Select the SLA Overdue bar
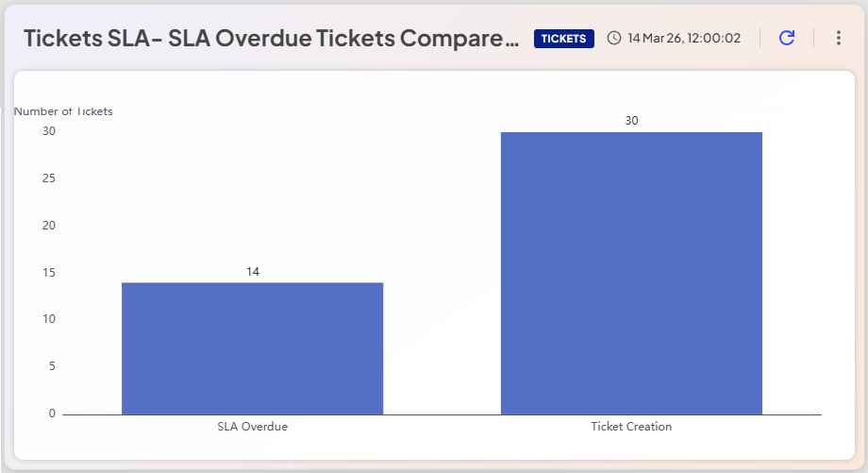The image size is (868, 473). coord(252,347)
